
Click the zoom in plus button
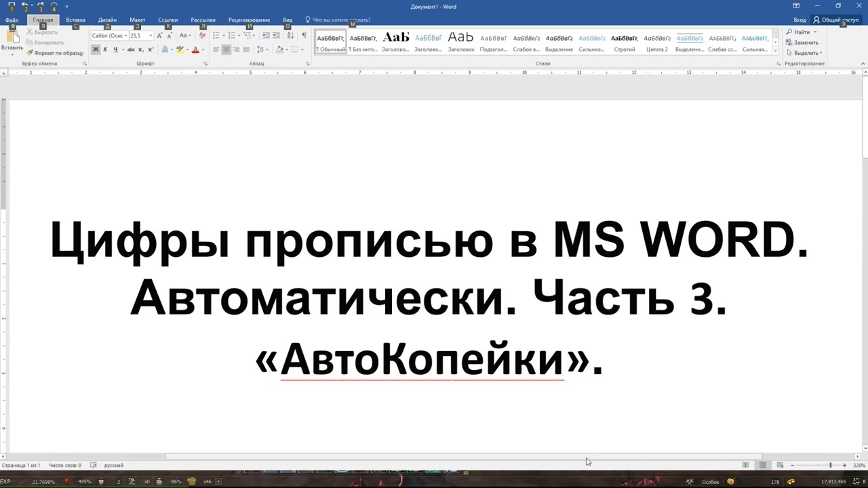pyautogui.click(x=845, y=465)
